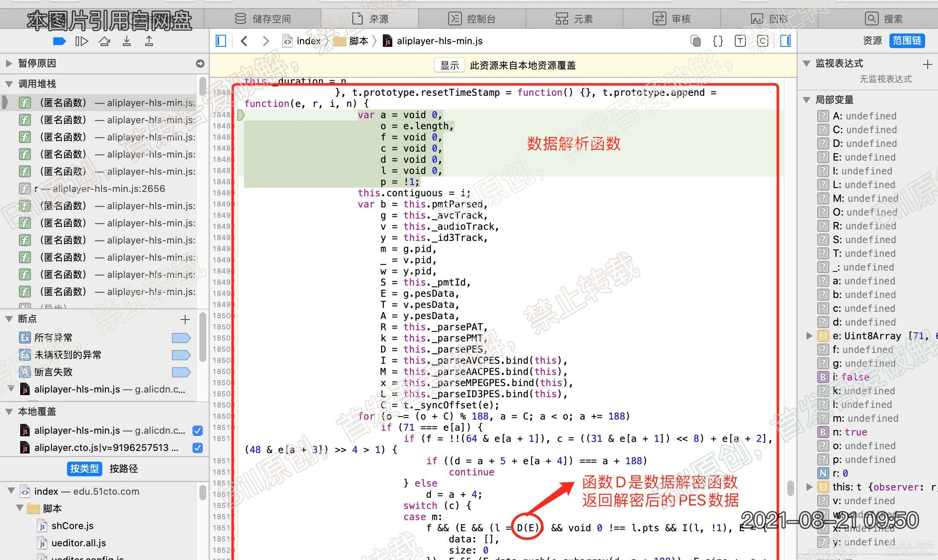The height and width of the screenshot is (560, 938).
Task: Click the code coverage C icon
Action: pos(762,41)
